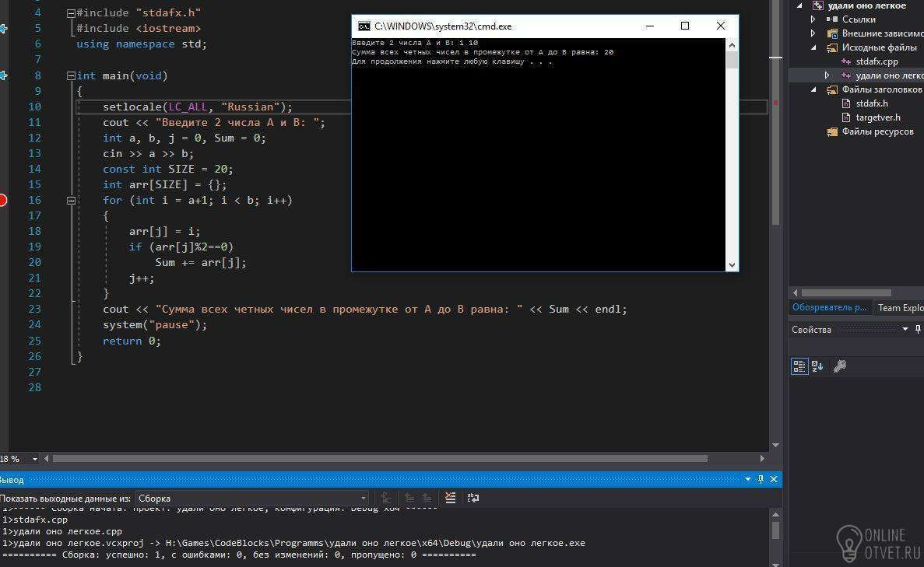Sort properties alphabetically
Viewport: 924px width, 567px height.
817,366
